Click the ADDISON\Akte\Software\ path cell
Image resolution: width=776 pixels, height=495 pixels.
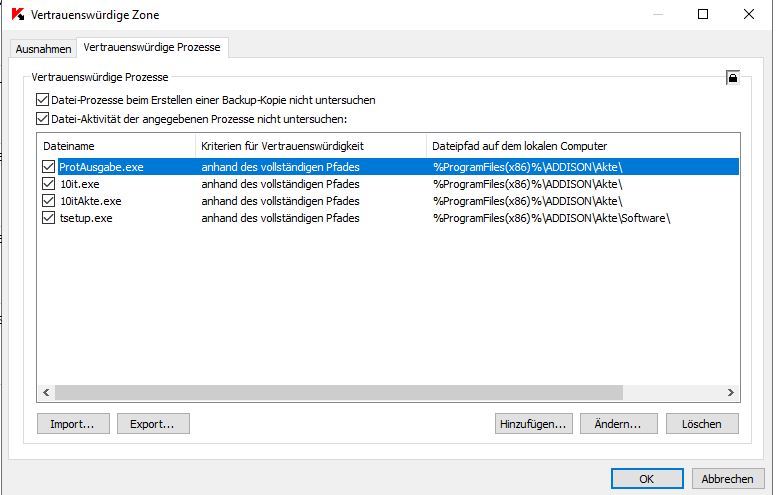point(552,218)
